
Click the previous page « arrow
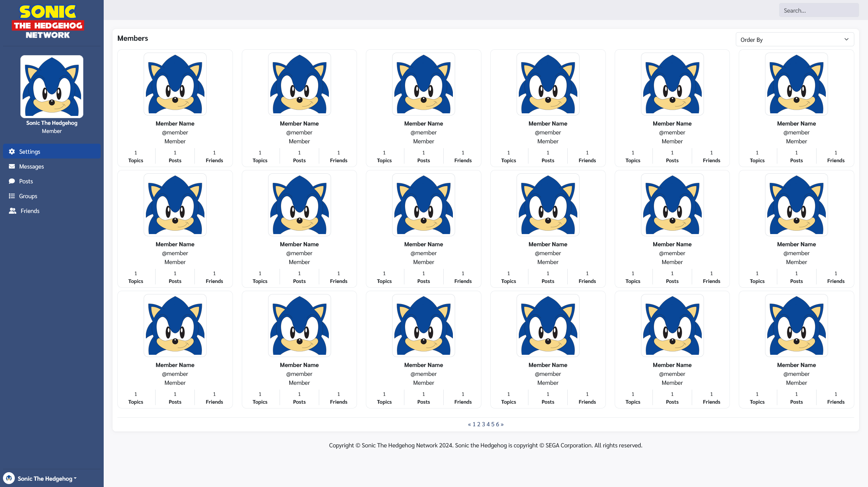coord(470,424)
